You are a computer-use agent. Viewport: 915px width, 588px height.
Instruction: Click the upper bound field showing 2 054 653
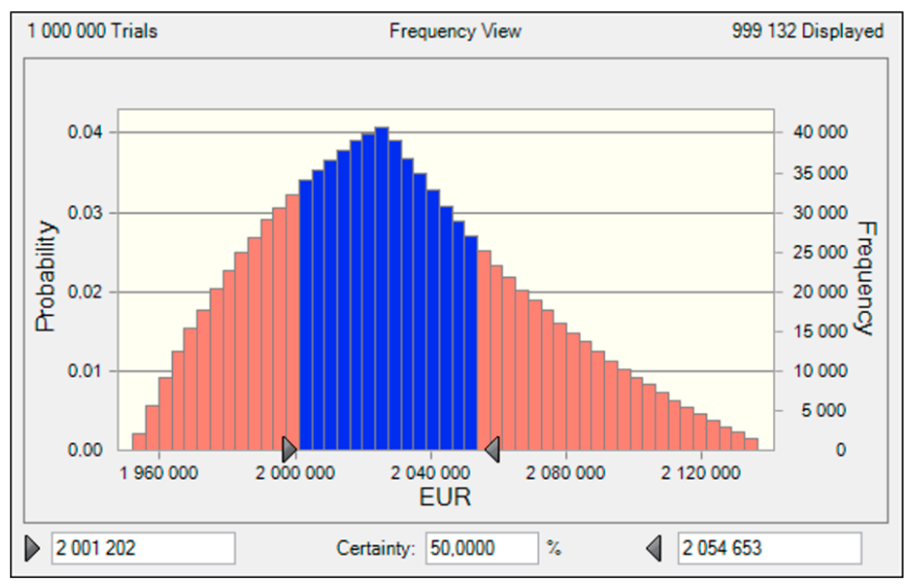[x=769, y=548]
